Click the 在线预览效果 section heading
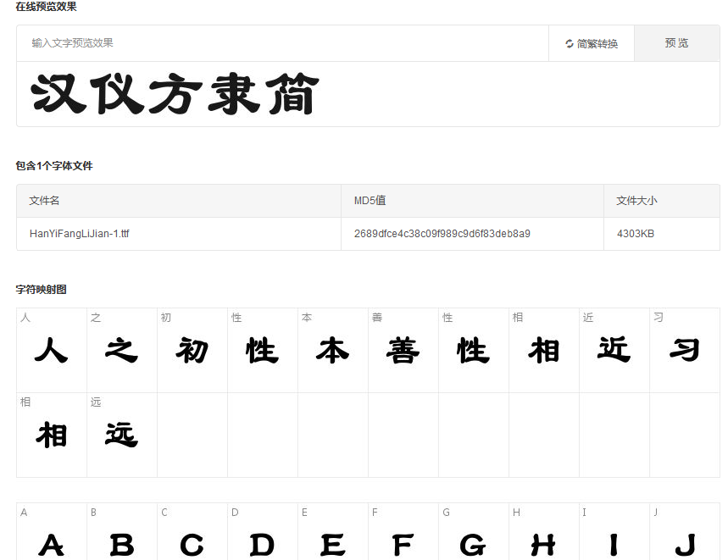This screenshot has height=560, width=728. pos(46,7)
